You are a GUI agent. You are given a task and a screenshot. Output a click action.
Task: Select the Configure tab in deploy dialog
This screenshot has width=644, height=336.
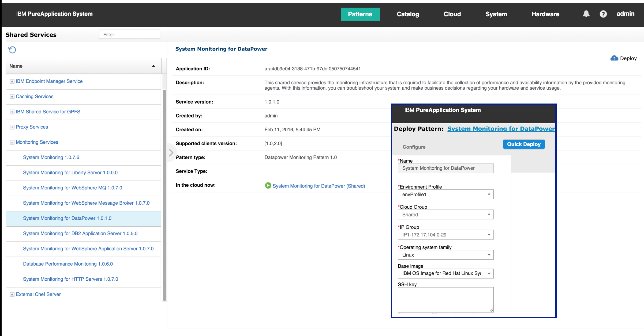click(414, 147)
